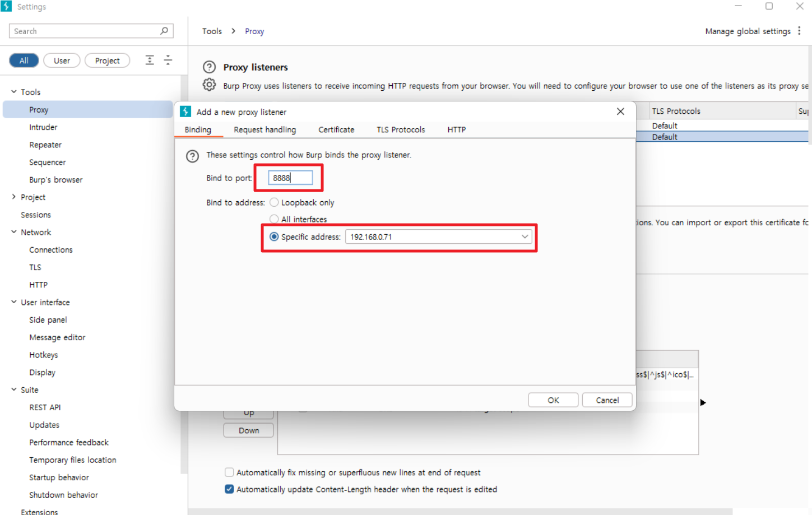Screen dimensions: 812x515
Task: Collapse the Network tree section
Action: coord(14,231)
